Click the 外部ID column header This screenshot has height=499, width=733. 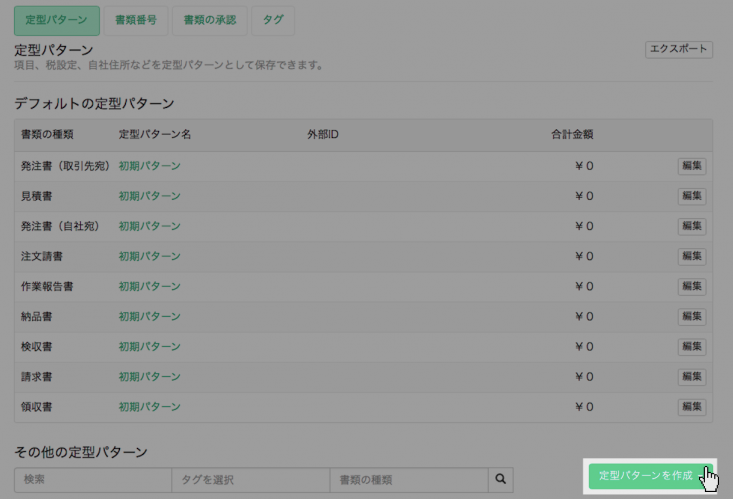[323, 135]
